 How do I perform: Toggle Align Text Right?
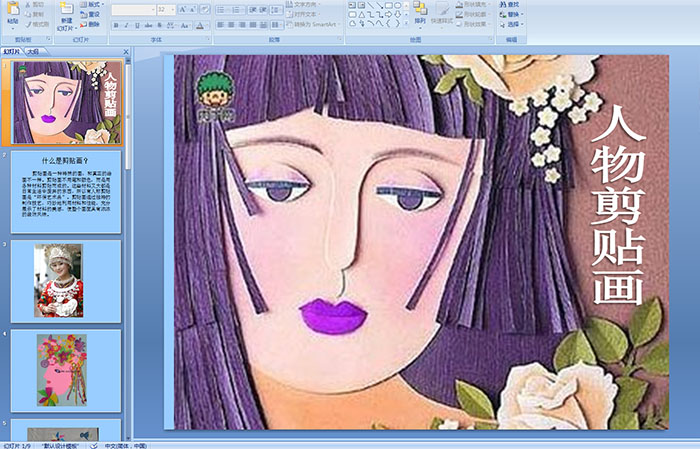[242, 25]
